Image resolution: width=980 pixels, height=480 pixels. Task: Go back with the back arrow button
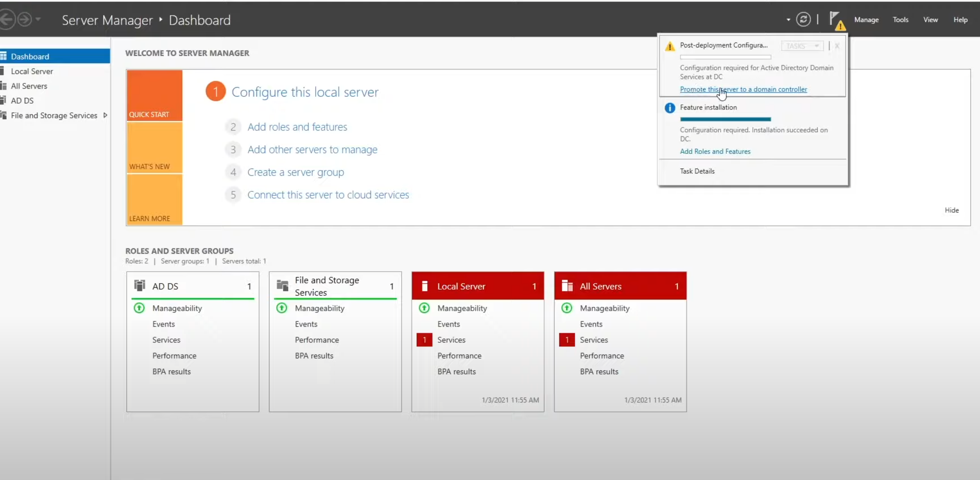click(x=7, y=19)
